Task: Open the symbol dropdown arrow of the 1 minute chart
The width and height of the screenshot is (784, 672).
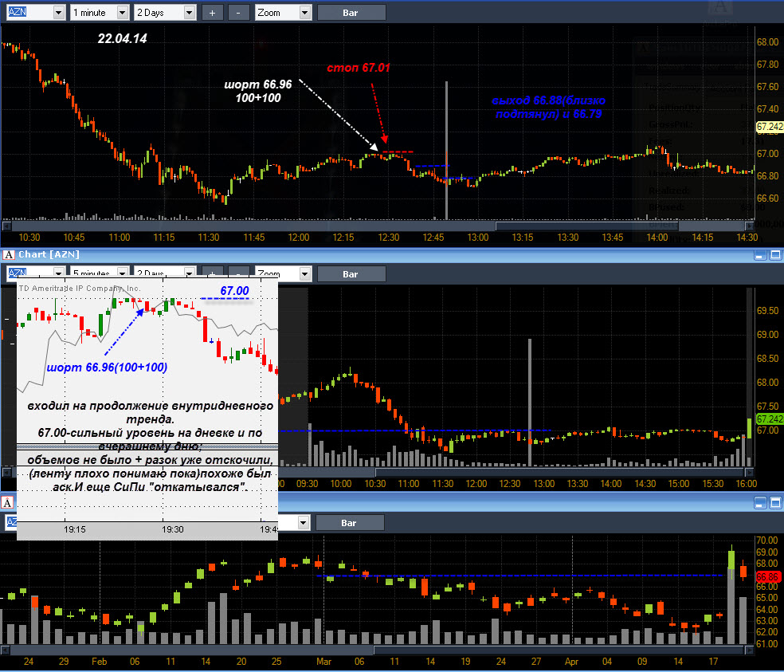Action: [x=59, y=13]
